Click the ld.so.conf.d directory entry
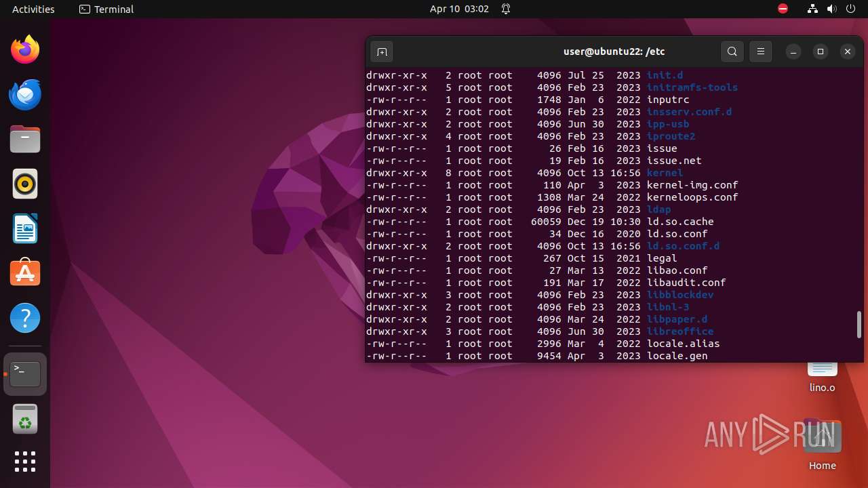This screenshot has height=488, width=868. click(684, 246)
